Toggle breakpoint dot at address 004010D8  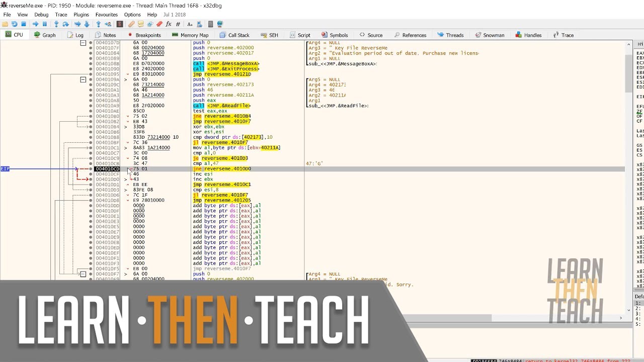pos(91,200)
